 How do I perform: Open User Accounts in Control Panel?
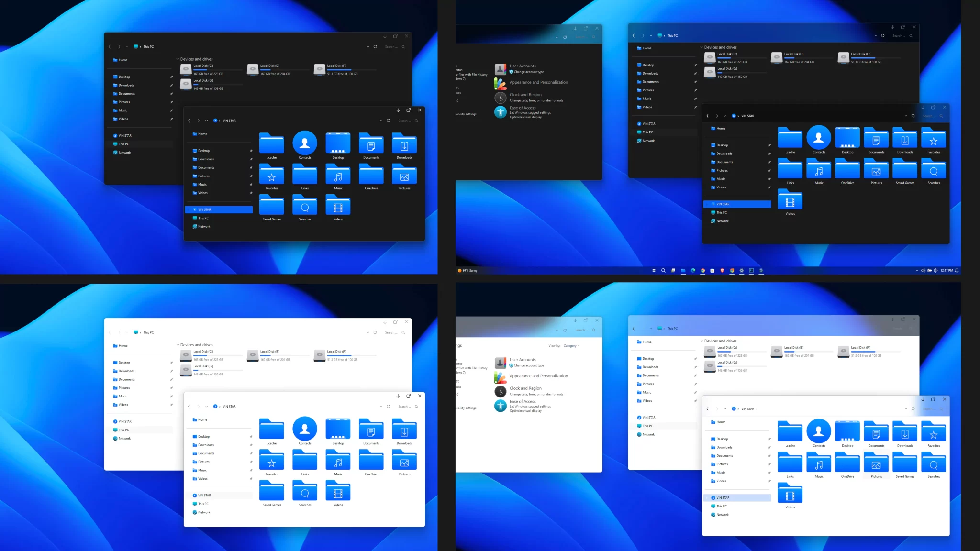[522, 66]
